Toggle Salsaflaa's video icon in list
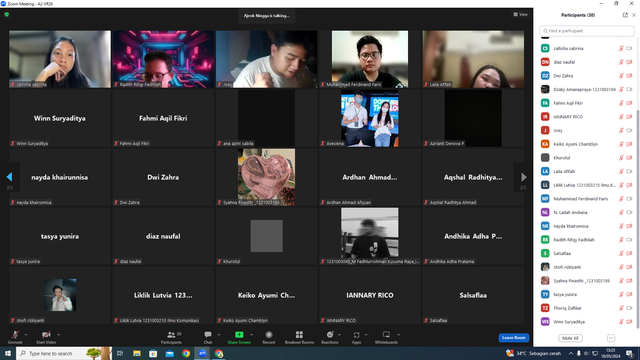The width and height of the screenshot is (640, 360). [x=629, y=253]
